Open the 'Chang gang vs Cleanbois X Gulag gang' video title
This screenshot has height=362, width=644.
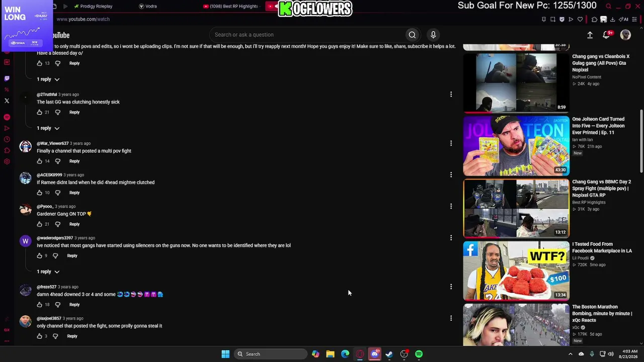click(x=601, y=63)
